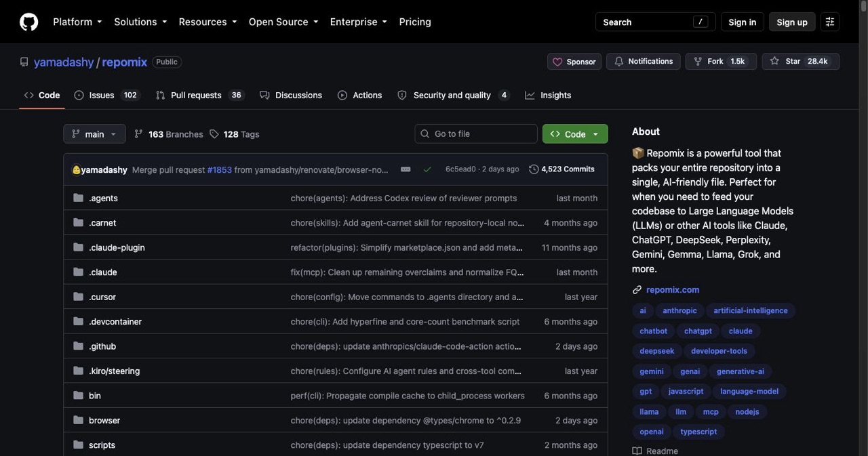Open commit hash 6c5ead0

pyautogui.click(x=460, y=169)
